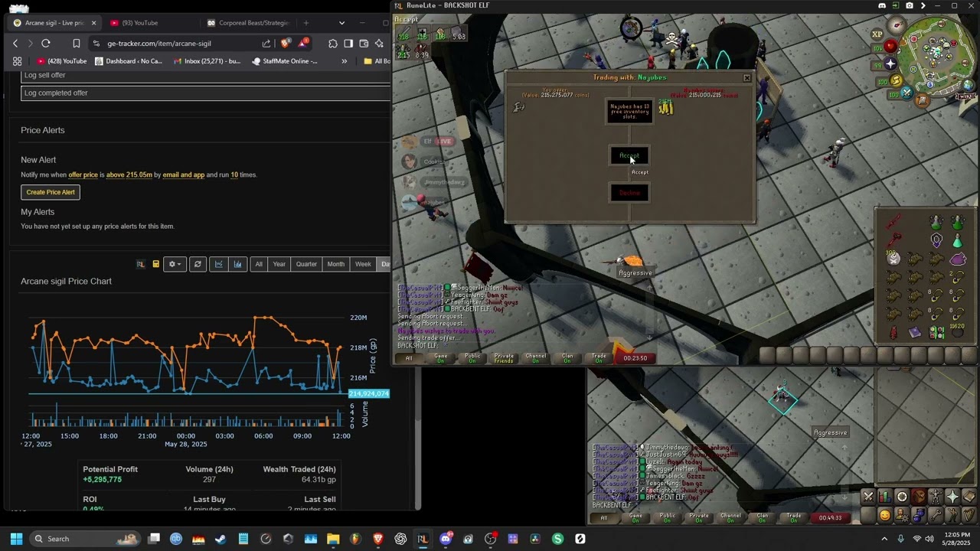Open Discord from the RuneLite title bar
The image size is (980, 551).
pyautogui.click(x=882, y=5)
